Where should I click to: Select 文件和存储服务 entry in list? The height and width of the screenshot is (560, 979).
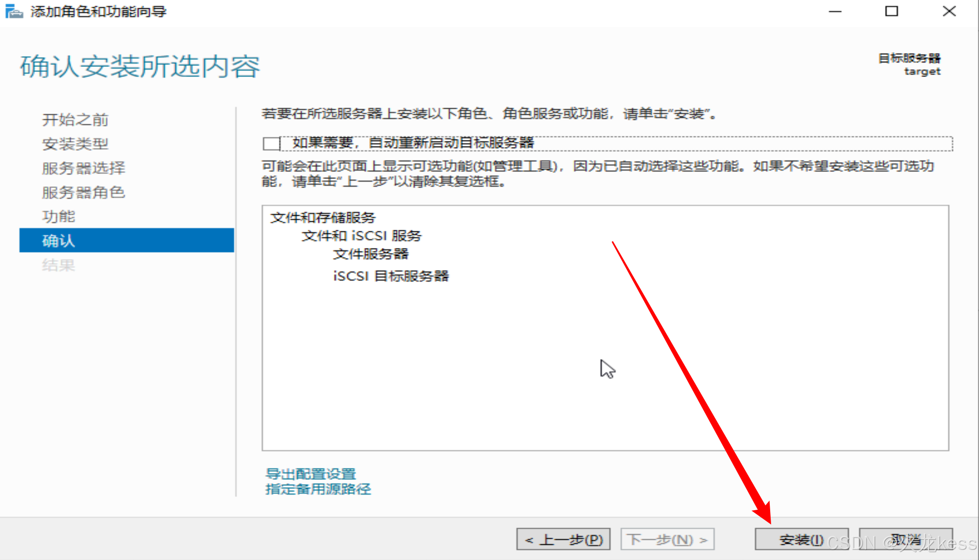tap(323, 218)
